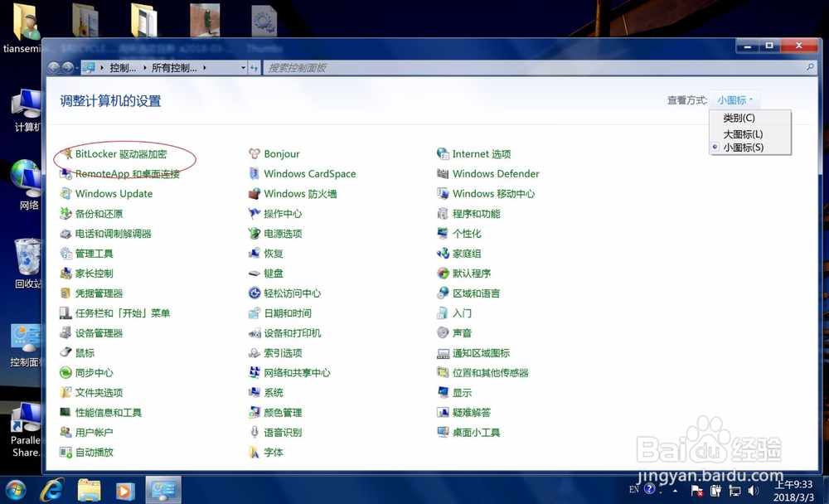Open the Windows Defender icon
829x504 pixels.
tap(443, 174)
